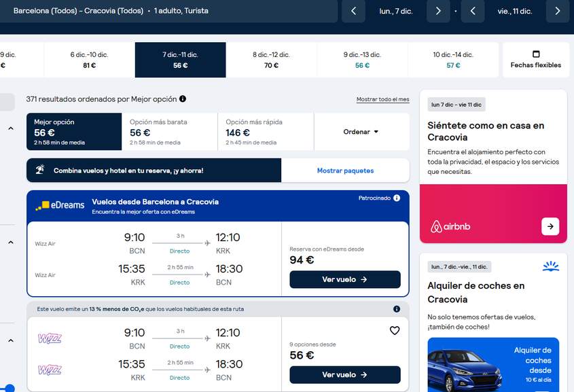Switch to Opción más barata tab
This screenshot has width=574, height=392.
pyautogui.click(x=170, y=132)
